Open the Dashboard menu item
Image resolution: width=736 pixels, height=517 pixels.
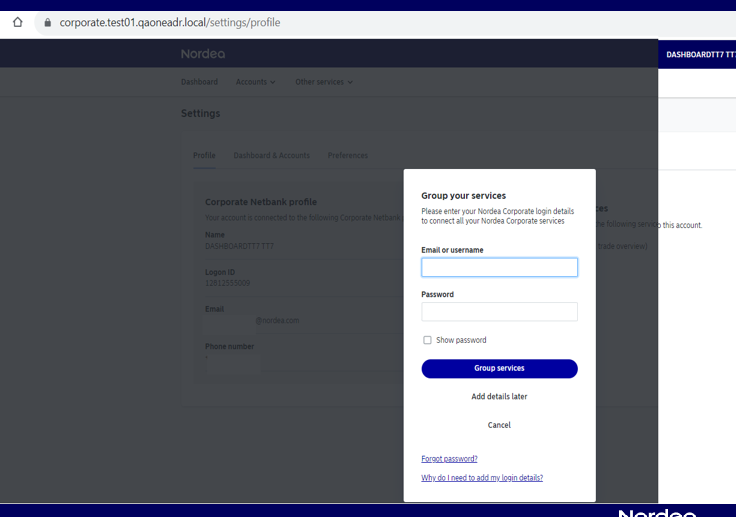(199, 82)
